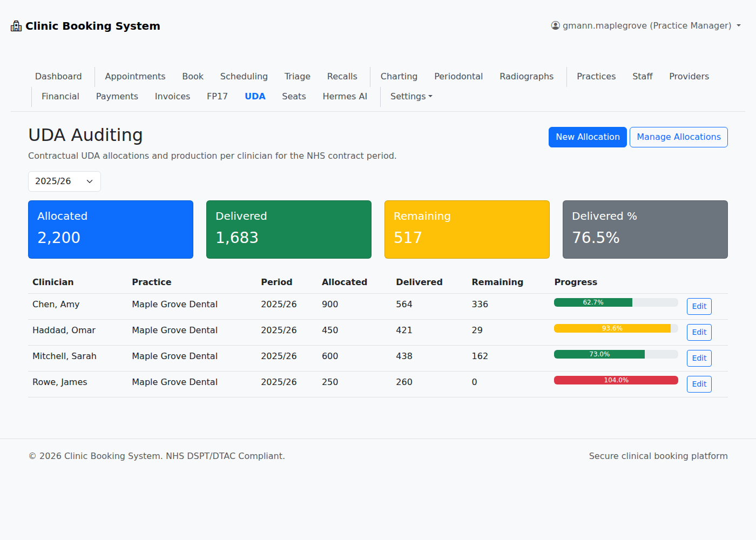Viewport: 756px width, 540px height.
Task: Click the 73.0% progress bar for Mitchell
Action: coord(599,354)
